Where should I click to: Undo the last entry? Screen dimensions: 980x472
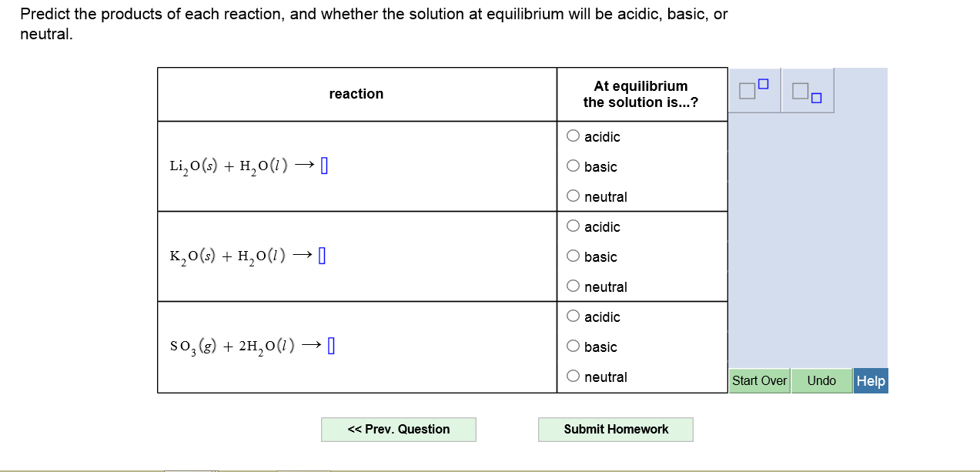821,380
